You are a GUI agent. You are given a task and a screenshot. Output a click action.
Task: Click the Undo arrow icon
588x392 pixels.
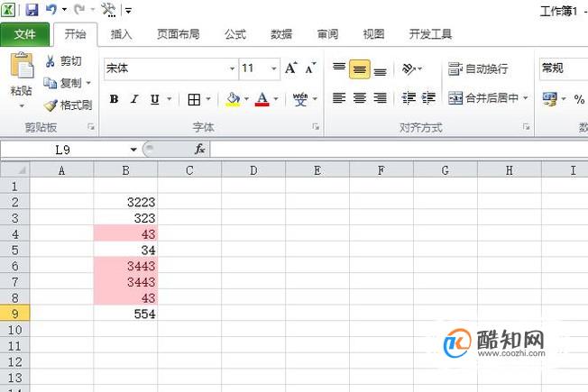(x=51, y=9)
